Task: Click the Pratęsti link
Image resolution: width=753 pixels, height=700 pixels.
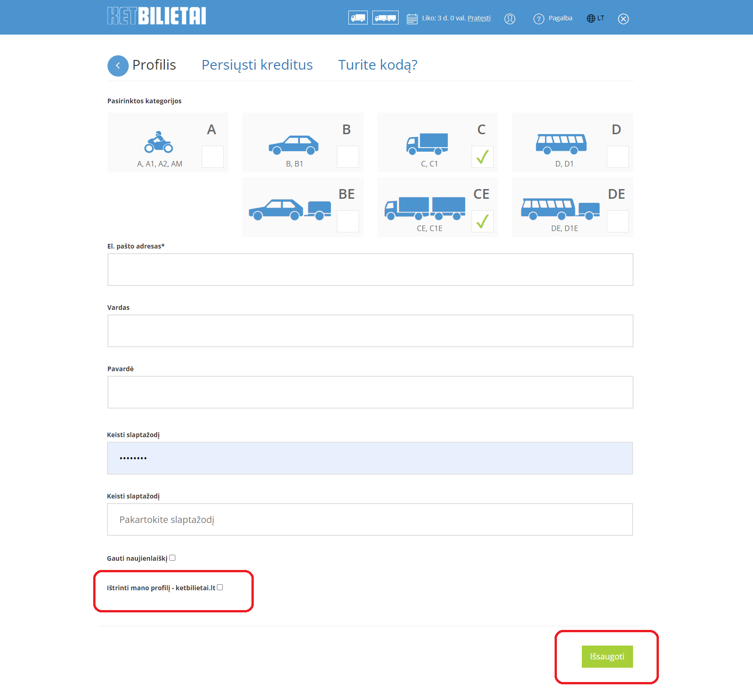Action: point(479,18)
